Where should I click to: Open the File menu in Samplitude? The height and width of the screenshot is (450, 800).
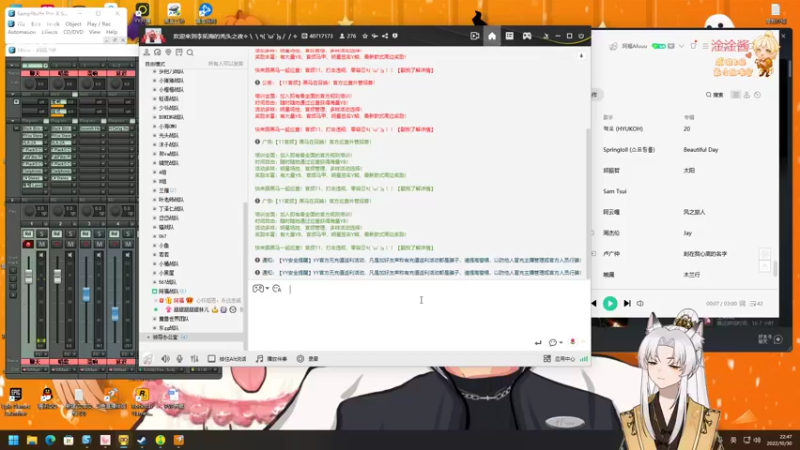tap(21, 24)
